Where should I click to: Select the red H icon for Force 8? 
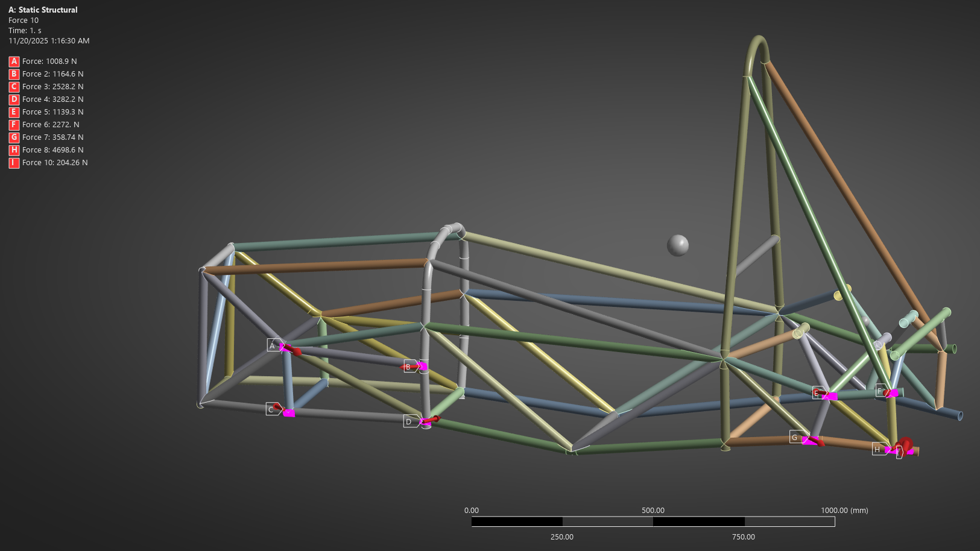13,150
